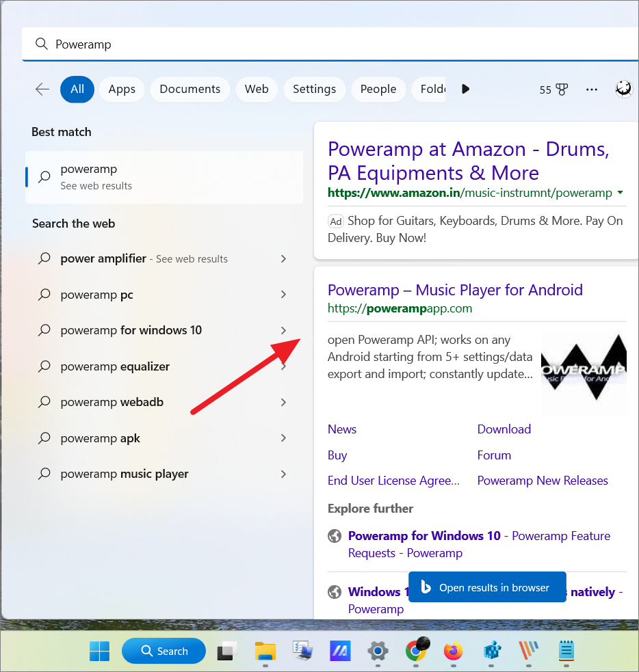Open Poweramp at Amazon ad headline
The height and width of the screenshot is (672, 639).
point(469,161)
